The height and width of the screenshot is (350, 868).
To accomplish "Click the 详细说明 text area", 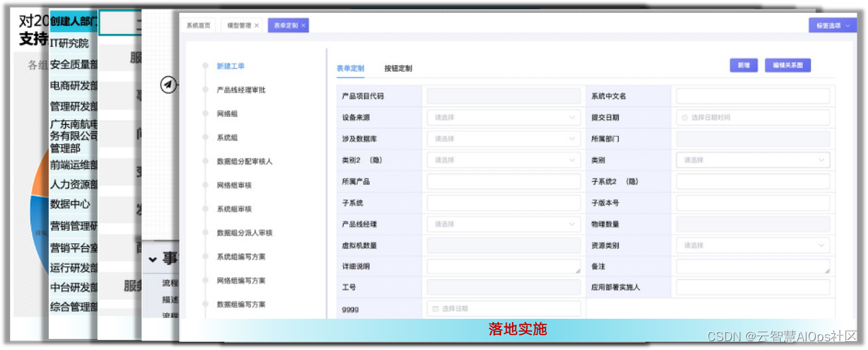I will point(504,267).
